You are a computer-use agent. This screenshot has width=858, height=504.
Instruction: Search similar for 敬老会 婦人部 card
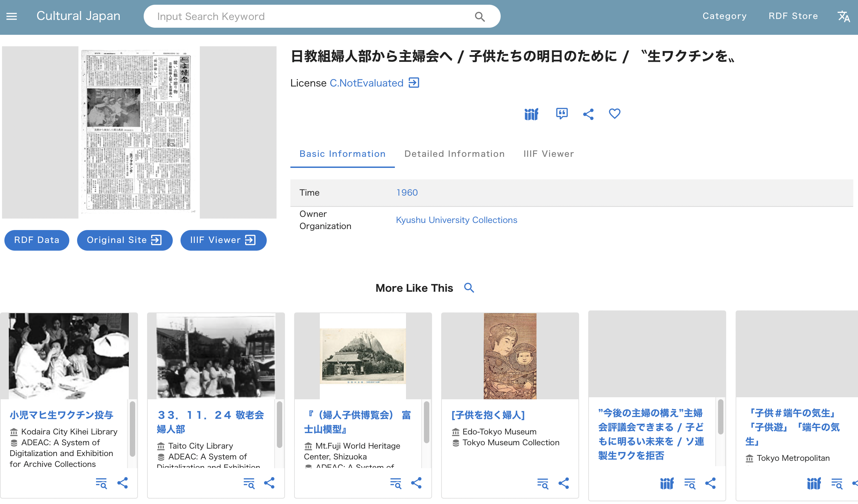point(249,483)
